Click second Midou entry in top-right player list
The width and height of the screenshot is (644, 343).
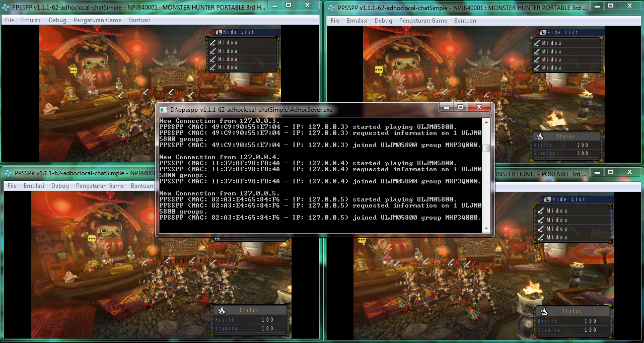(567, 51)
